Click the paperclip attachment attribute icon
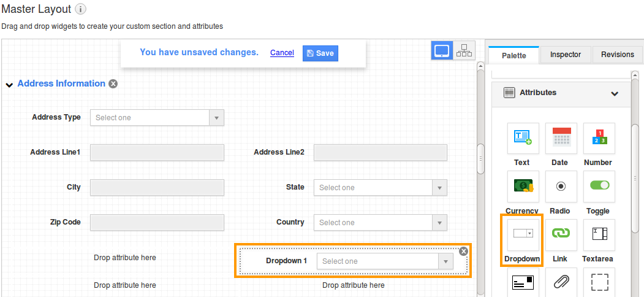 561,282
